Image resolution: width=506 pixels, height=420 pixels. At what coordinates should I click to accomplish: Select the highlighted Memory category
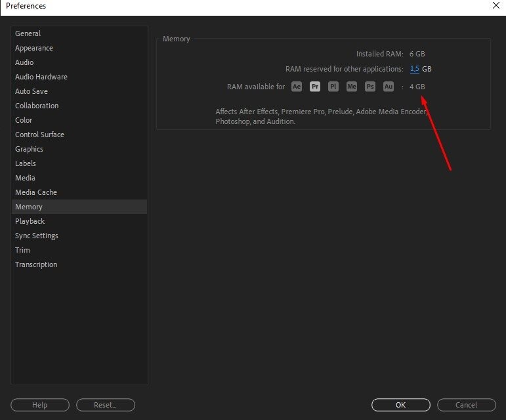click(x=79, y=207)
